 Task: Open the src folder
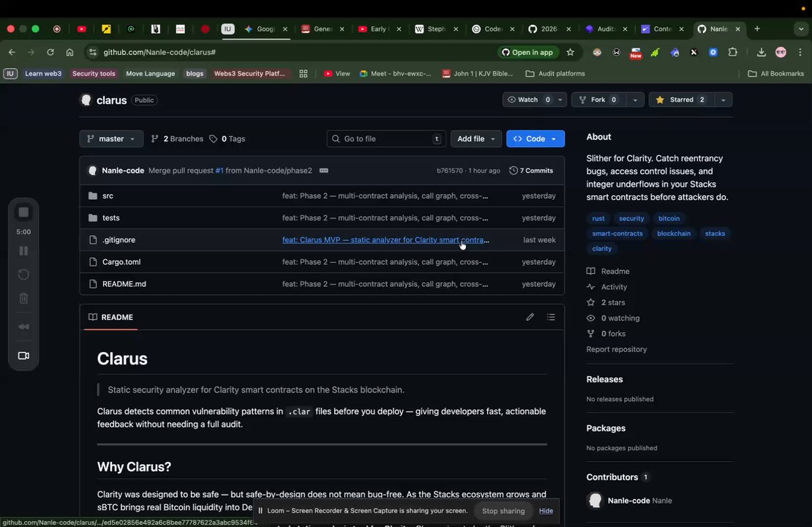108,196
